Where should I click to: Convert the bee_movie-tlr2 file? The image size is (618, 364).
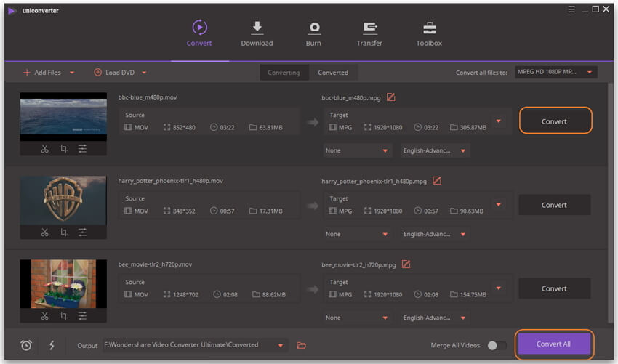[555, 288]
